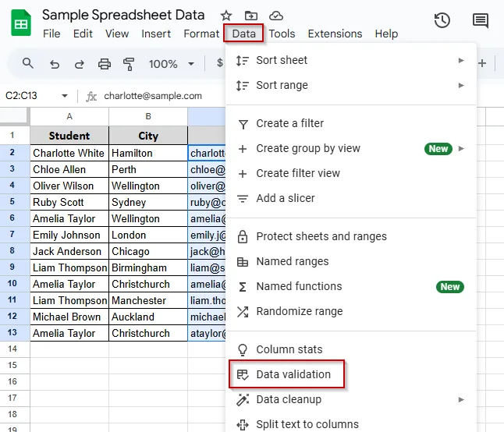
Task: Choose Sort range from Data menu
Action: click(351, 86)
